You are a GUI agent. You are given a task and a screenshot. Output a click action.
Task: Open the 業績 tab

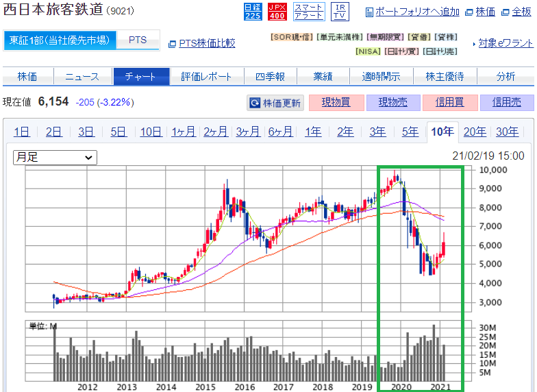[323, 77]
